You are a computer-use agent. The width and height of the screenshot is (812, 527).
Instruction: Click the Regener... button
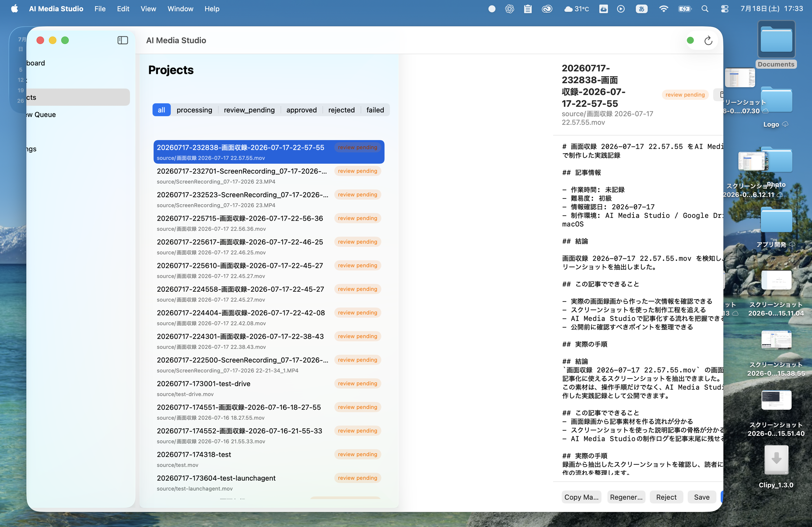click(626, 497)
